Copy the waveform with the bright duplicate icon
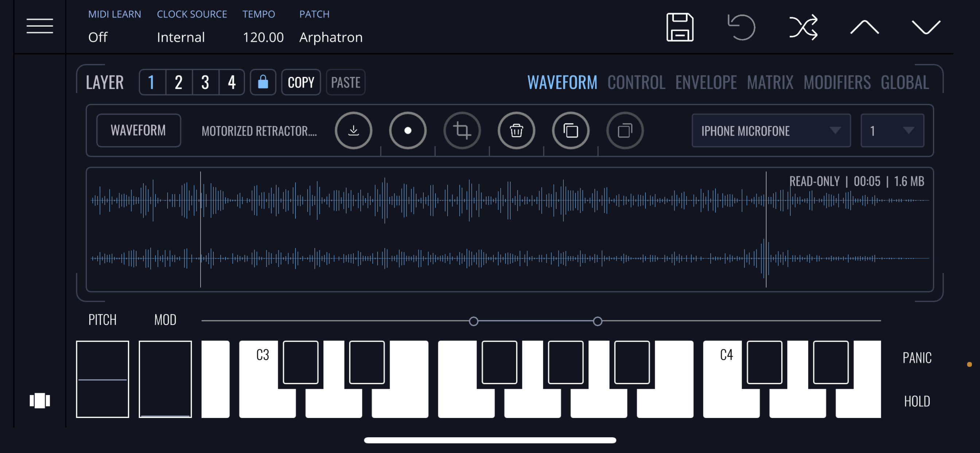The height and width of the screenshot is (453, 980). click(x=571, y=131)
